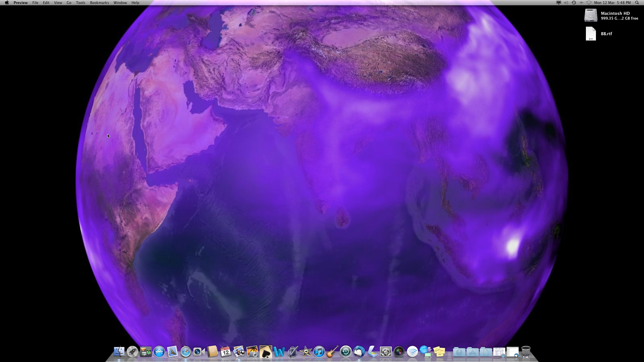Open FaceTime camera icon in dock

point(199,352)
